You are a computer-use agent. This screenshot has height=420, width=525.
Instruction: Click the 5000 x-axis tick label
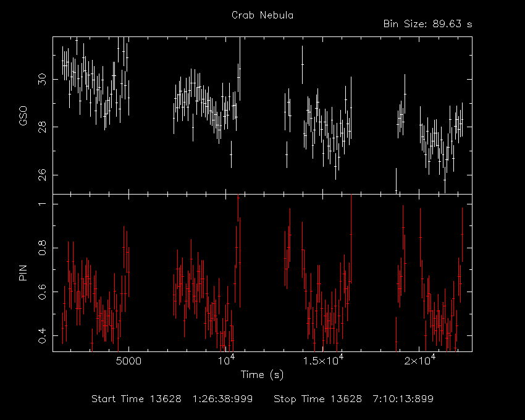(128, 361)
